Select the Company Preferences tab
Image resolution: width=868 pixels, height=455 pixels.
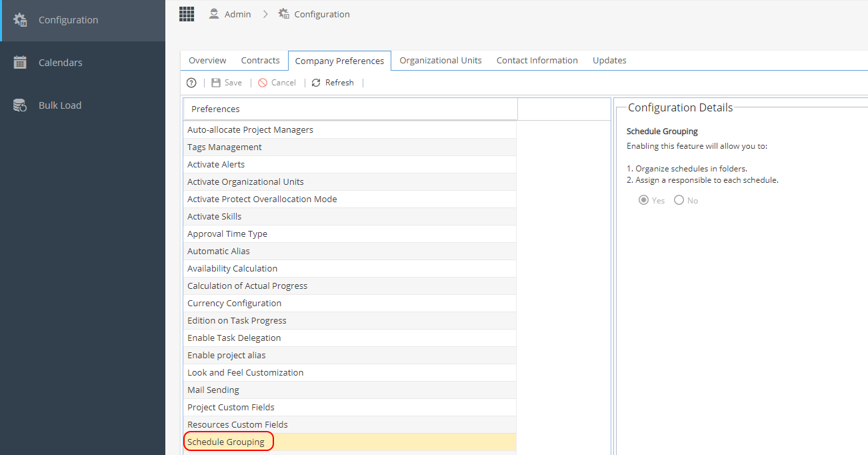tap(339, 61)
